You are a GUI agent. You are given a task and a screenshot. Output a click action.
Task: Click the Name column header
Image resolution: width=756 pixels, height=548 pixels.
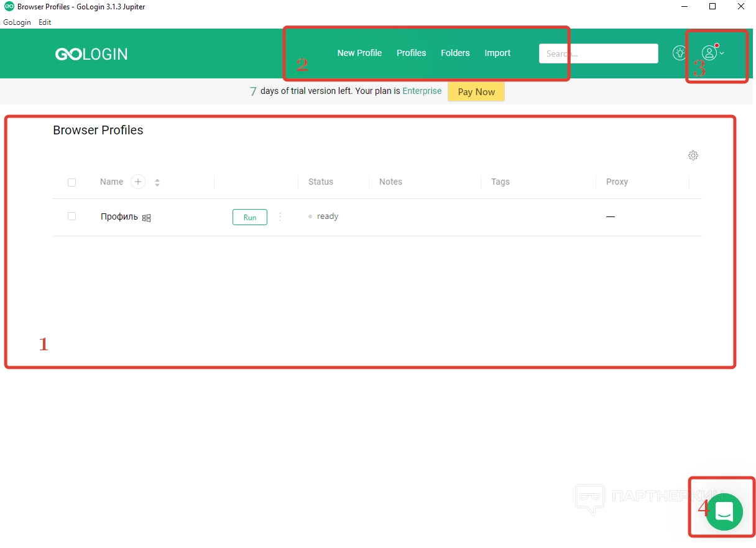point(112,182)
